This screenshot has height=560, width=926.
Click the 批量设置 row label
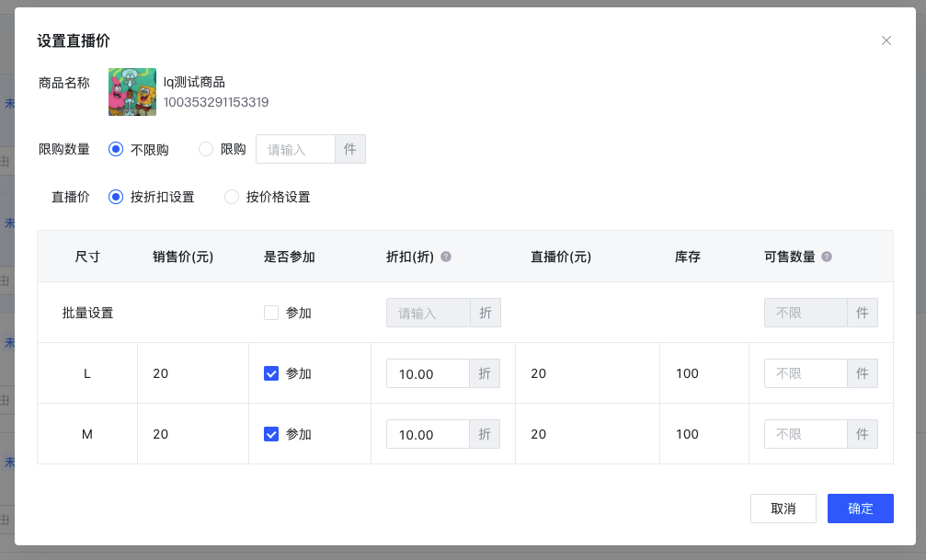coord(88,313)
